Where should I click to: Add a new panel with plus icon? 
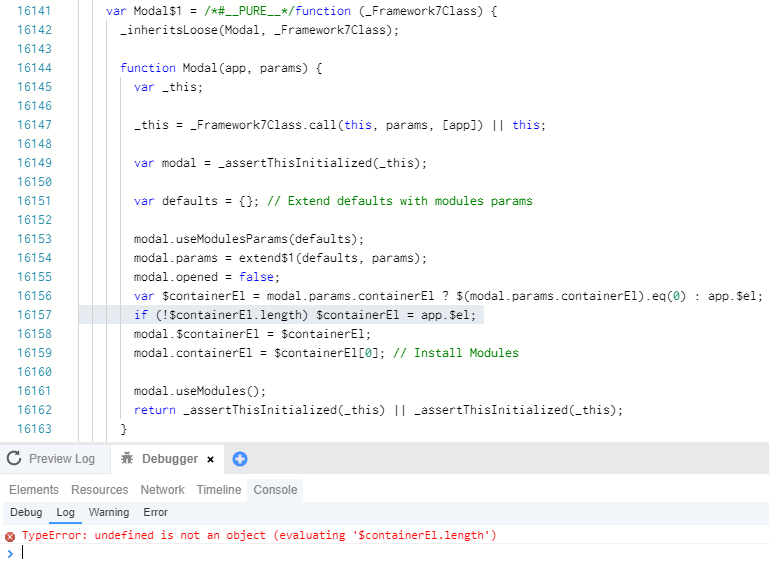[x=240, y=459]
